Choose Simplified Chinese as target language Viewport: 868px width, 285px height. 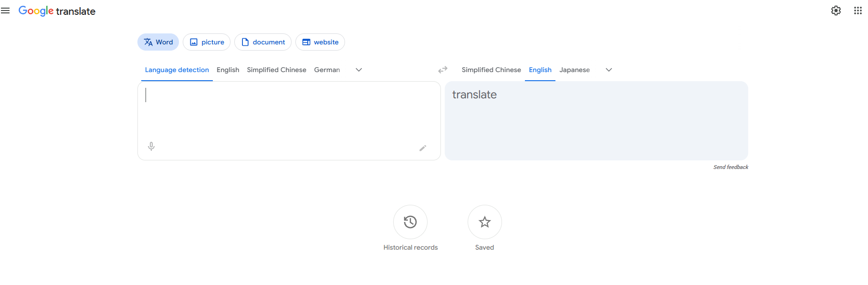[x=492, y=70]
